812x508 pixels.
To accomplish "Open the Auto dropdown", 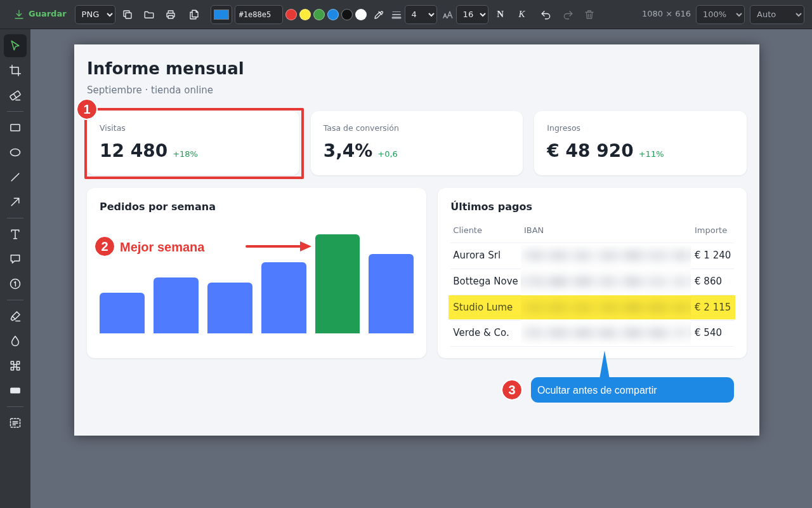I will (x=777, y=15).
